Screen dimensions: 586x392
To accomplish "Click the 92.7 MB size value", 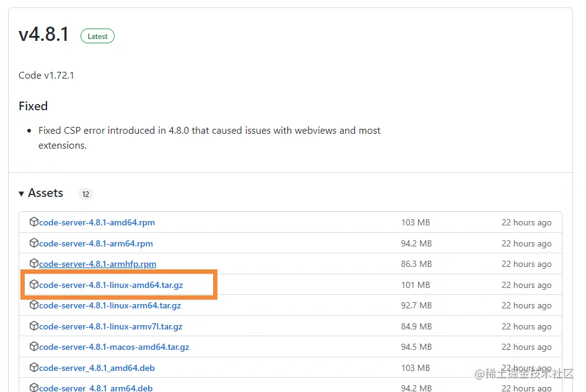I will point(416,305).
